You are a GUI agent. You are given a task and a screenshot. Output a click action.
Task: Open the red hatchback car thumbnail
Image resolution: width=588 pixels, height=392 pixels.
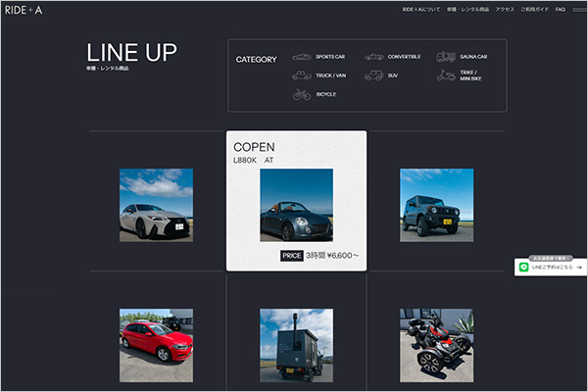pyautogui.click(x=156, y=344)
